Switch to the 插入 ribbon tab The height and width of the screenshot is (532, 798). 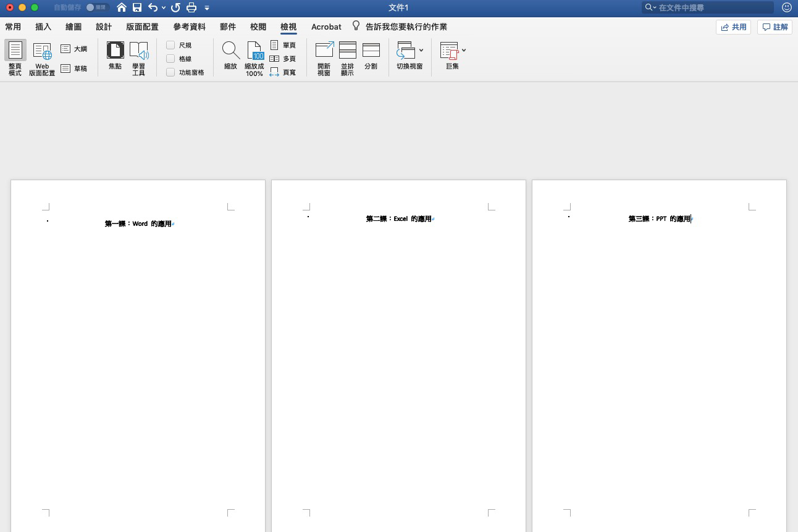43,27
